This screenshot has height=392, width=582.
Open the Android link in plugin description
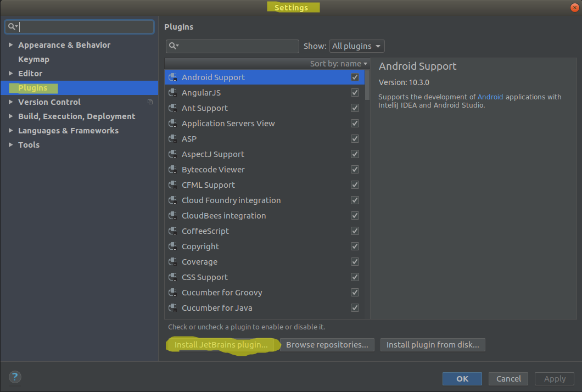click(490, 97)
